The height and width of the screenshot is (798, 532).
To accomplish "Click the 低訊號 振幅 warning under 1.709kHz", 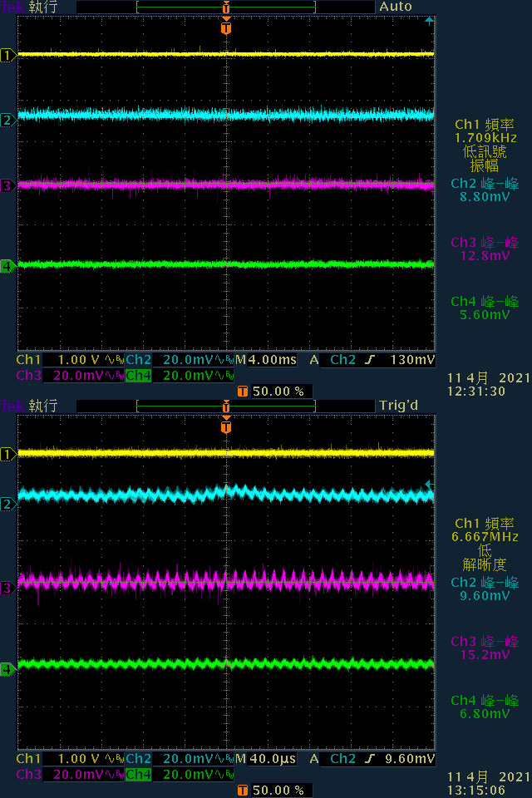I will coord(485,159).
